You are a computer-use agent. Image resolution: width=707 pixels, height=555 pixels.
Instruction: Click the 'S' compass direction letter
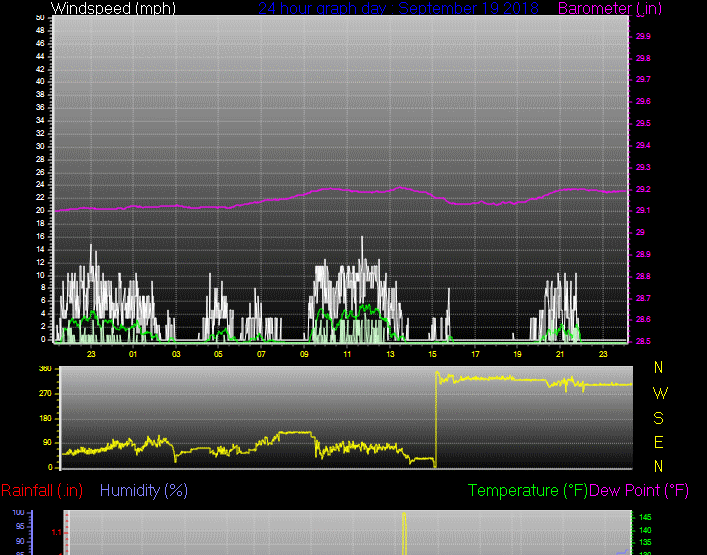click(x=658, y=419)
